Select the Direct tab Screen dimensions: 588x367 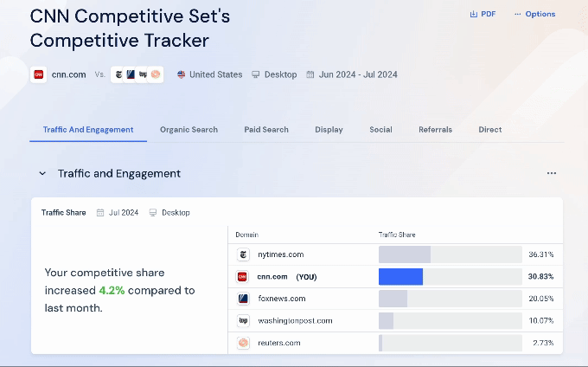[x=489, y=130]
